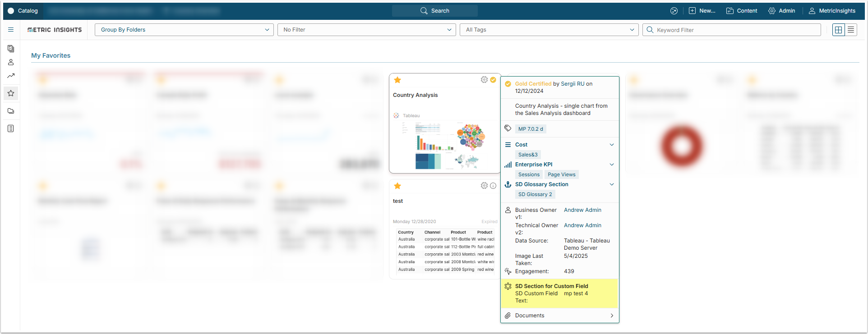Image resolution: width=868 pixels, height=334 pixels.
Task: Switch to grid tile view
Action: click(839, 30)
